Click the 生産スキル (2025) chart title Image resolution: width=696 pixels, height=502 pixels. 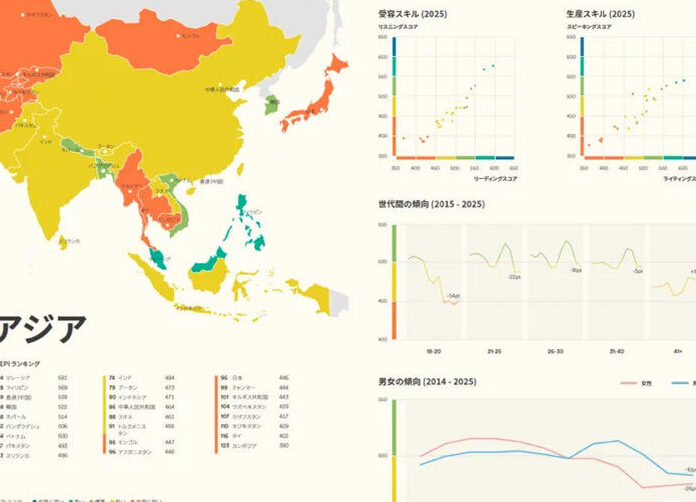pyautogui.click(x=601, y=14)
